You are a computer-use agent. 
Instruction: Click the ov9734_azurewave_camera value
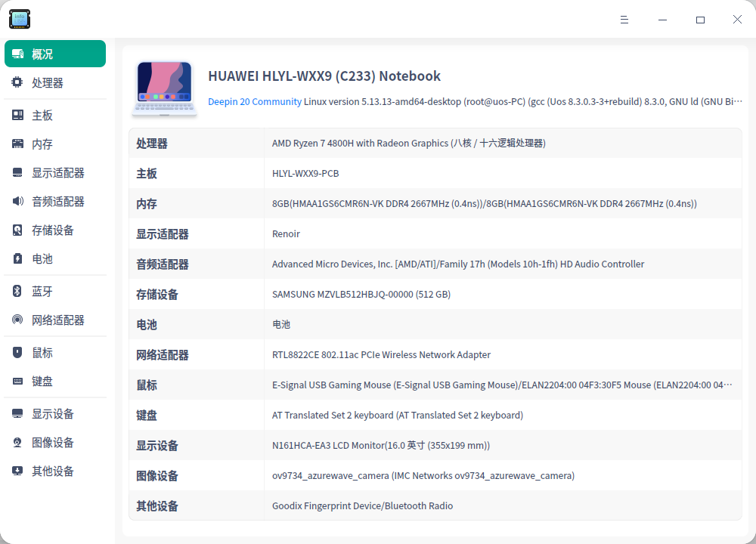coord(423,475)
